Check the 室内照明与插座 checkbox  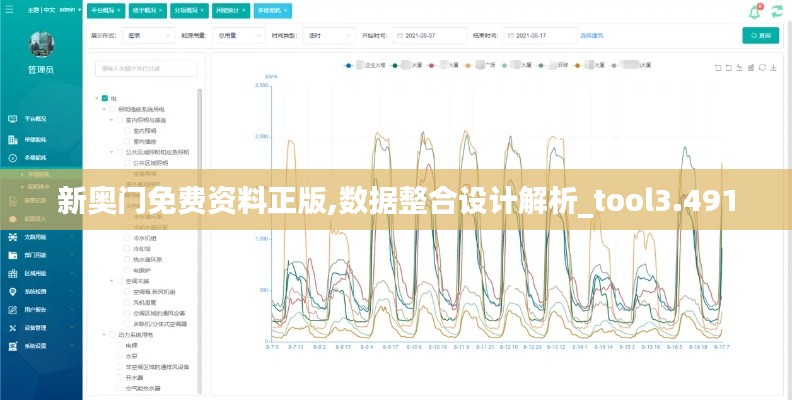pyautogui.click(x=120, y=120)
